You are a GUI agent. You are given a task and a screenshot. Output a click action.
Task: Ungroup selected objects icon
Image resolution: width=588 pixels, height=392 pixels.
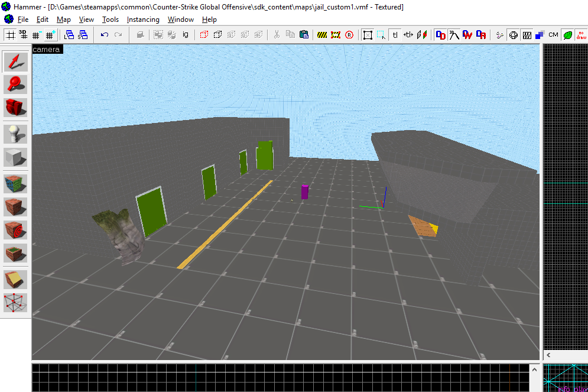(x=172, y=35)
